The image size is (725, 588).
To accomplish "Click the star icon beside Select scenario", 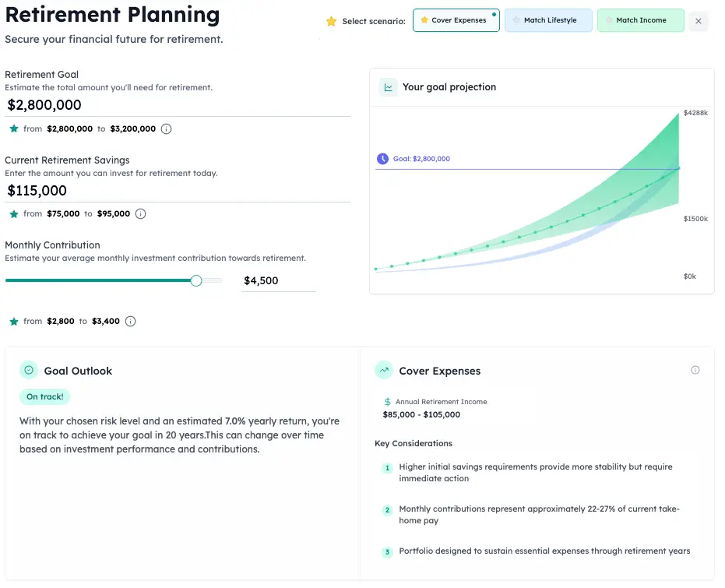I will click(331, 21).
